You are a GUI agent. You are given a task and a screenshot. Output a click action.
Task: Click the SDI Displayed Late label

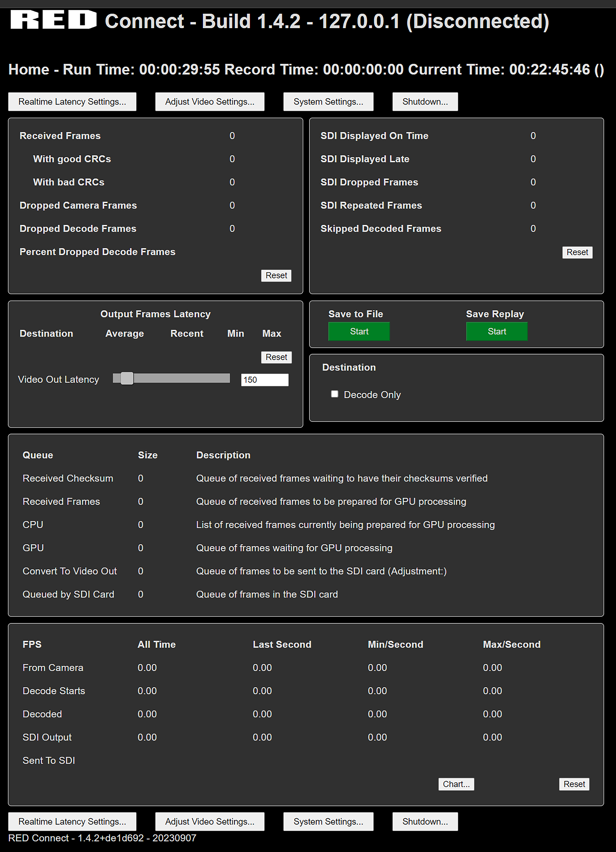pyautogui.click(x=365, y=159)
